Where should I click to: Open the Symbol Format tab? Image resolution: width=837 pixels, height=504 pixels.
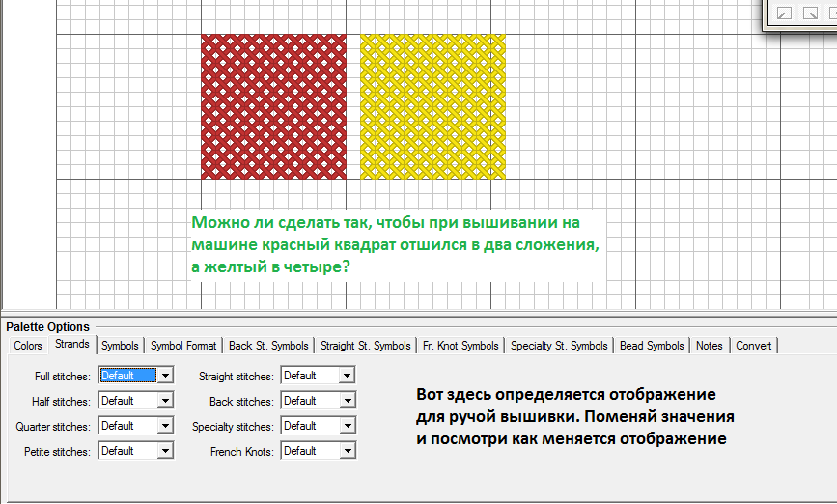pyautogui.click(x=183, y=346)
